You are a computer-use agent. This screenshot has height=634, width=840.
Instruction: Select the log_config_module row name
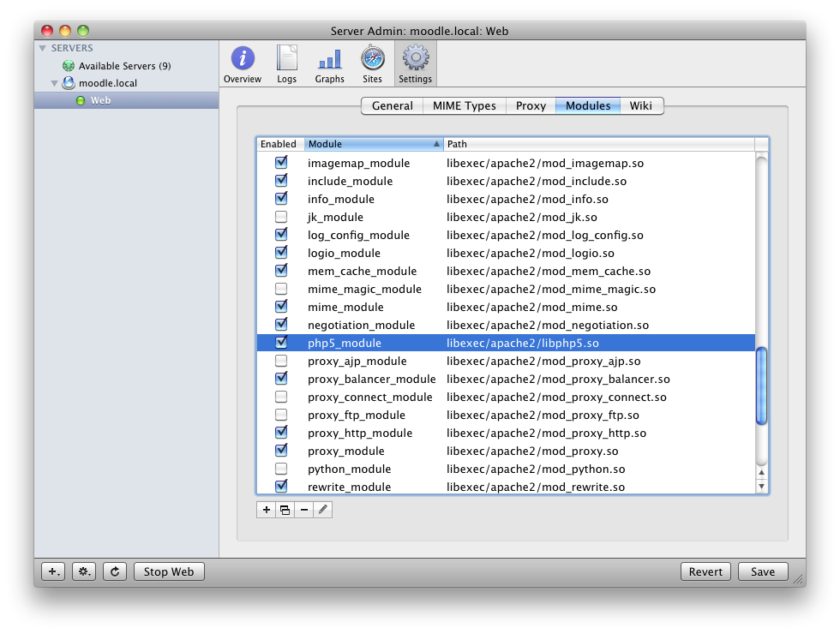click(x=358, y=235)
